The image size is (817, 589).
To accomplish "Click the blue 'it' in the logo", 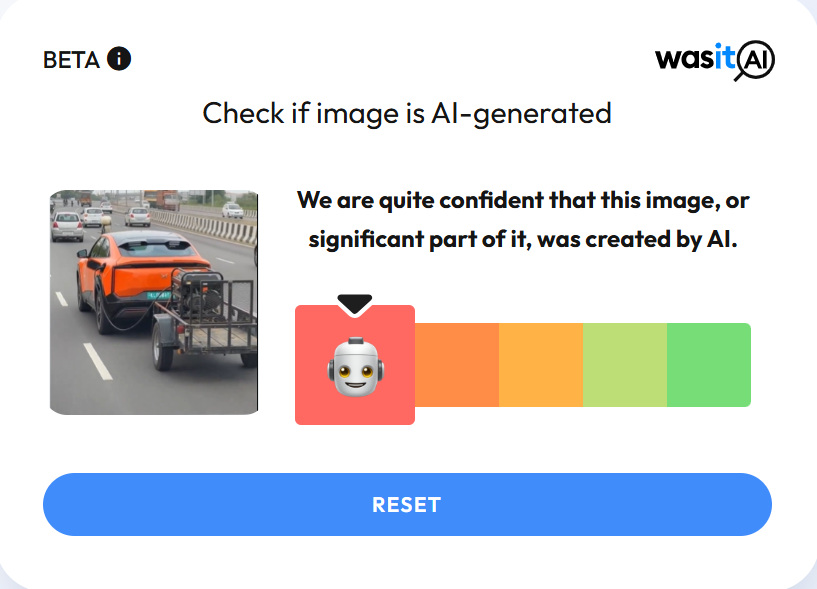I will pyautogui.click(x=724, y=56).
